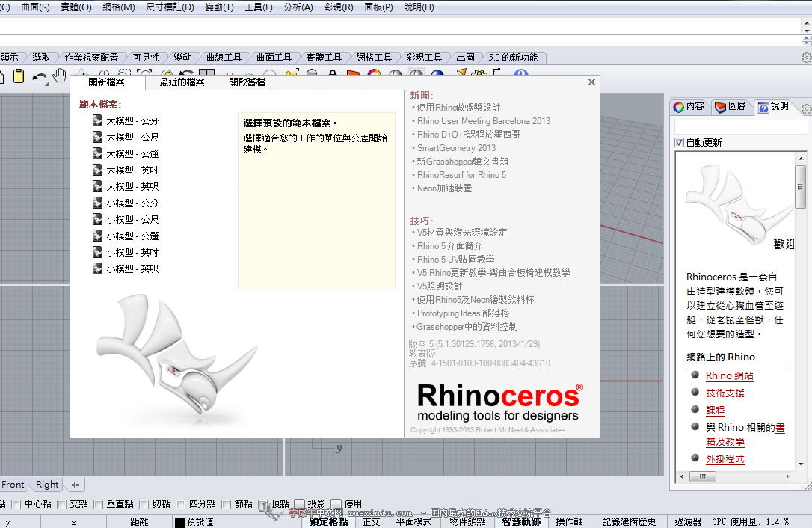Toggle the 投影 snap option

pos(299,504)
